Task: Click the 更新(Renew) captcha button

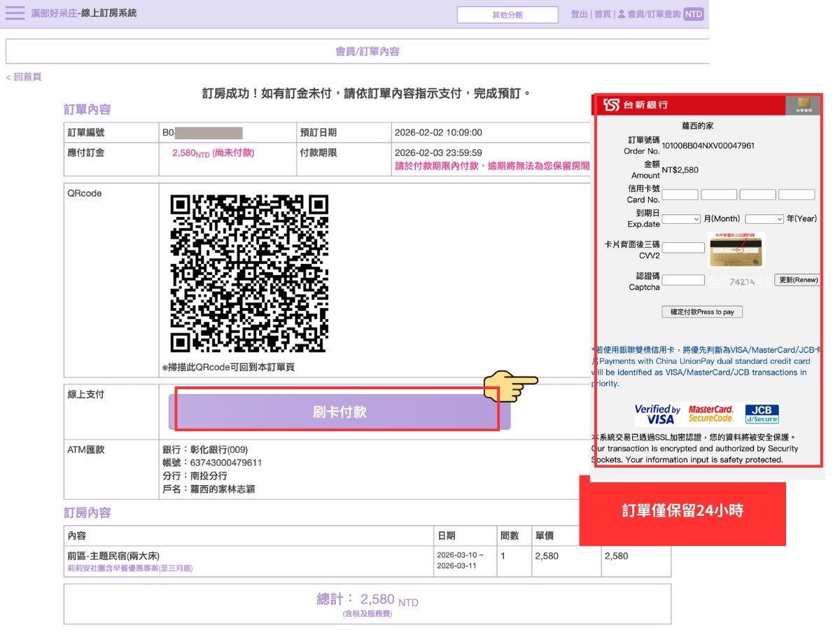Action: tap(797, 280)
